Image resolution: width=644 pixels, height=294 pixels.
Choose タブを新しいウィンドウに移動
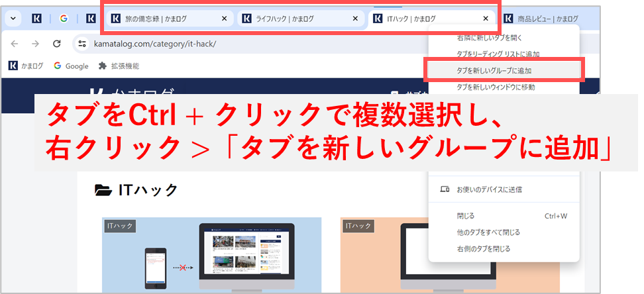pyautogui.click(x=504, y=87)
